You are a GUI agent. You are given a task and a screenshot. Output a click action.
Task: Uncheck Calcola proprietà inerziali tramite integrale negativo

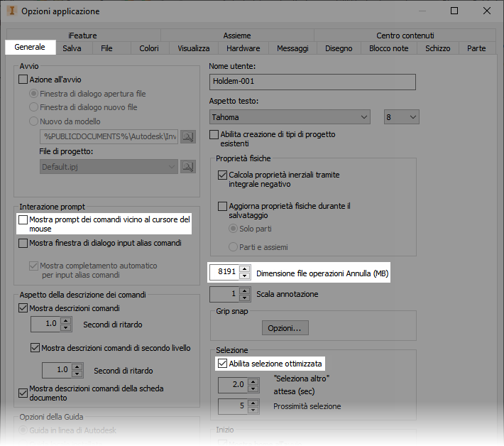pos(222,175)
